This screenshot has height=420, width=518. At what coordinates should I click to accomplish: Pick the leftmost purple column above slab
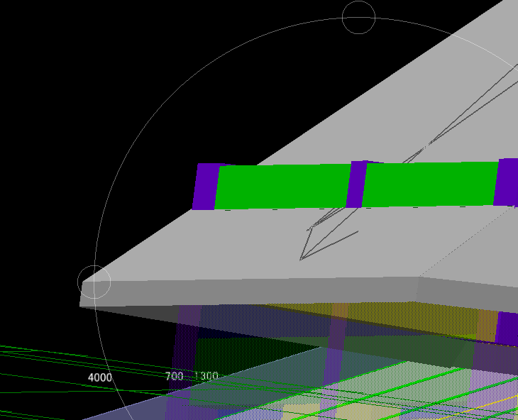[x=206, y=187]
